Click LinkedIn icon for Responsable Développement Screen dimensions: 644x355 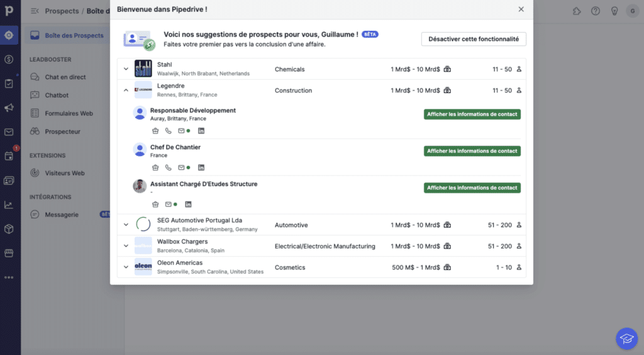coord(201,131)
